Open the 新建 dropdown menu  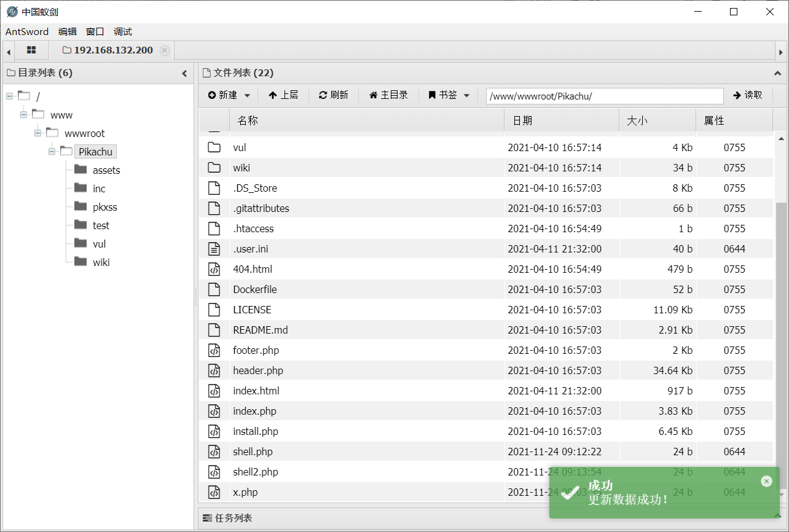(x=229, y=95)
